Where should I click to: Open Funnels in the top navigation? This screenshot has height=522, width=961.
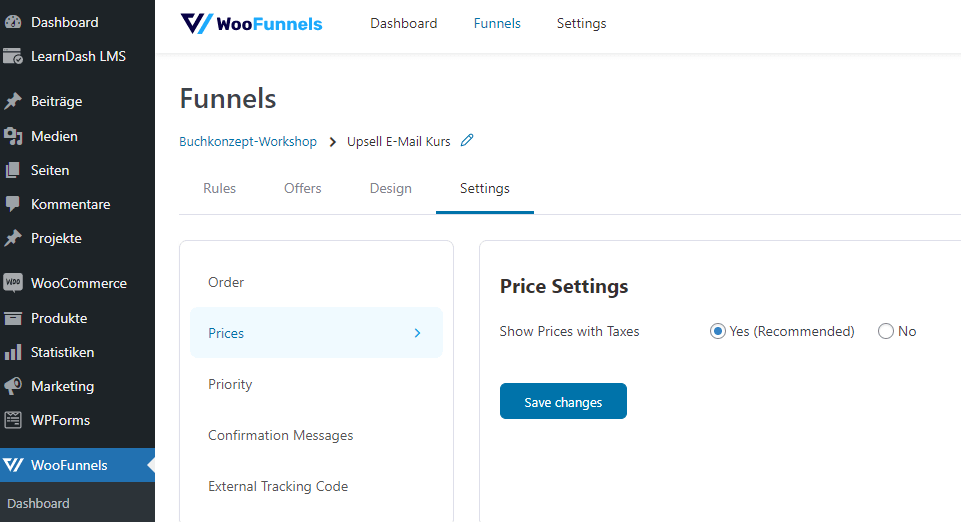[497, 23]
